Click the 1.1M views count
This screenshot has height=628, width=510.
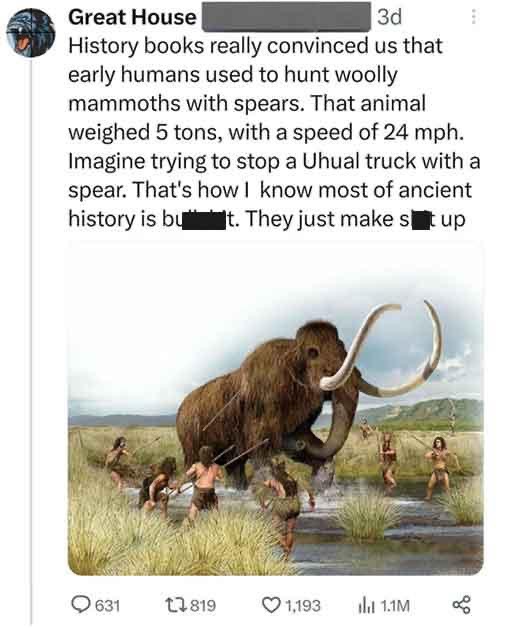(x=395, y=606)
